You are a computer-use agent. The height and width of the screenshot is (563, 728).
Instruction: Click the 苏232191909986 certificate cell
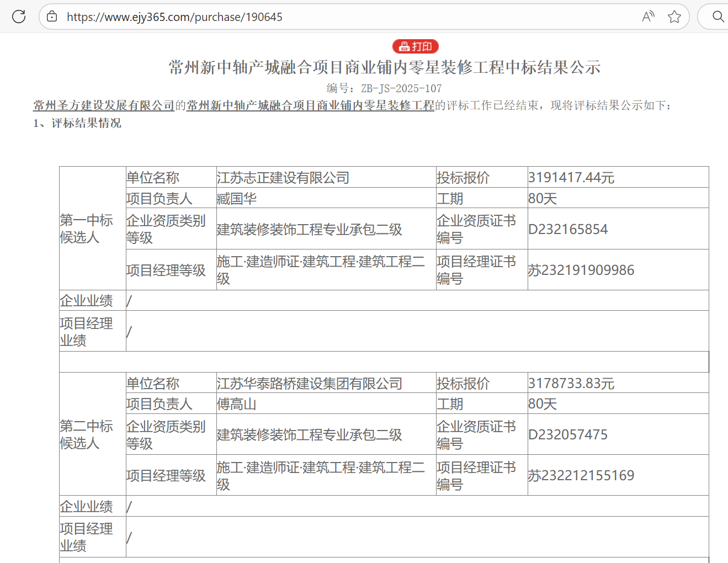[581, 270]
